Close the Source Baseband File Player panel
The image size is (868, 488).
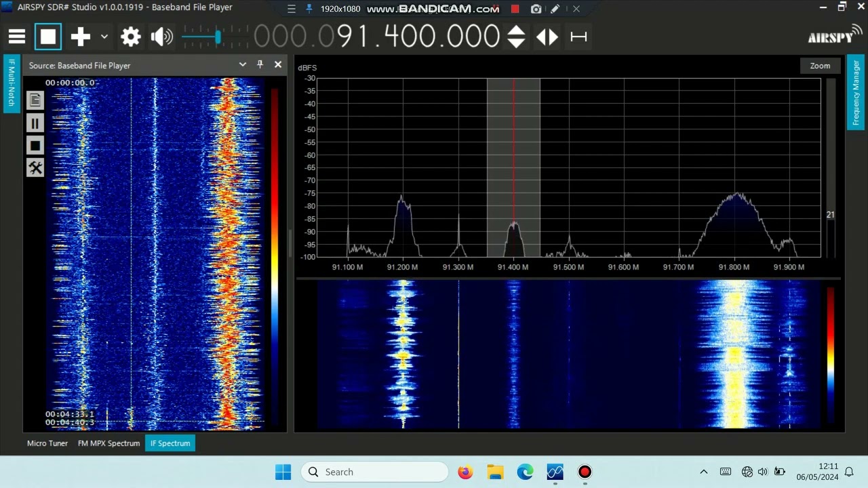[x=277, y=64]
